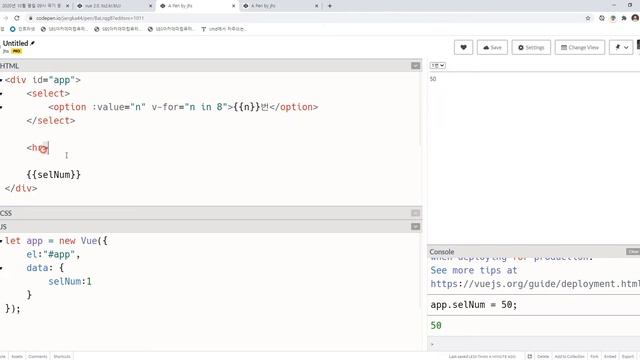The image size is (640, 360).
Task: Click the PRO badge under pen title
Action: [17, 51]
